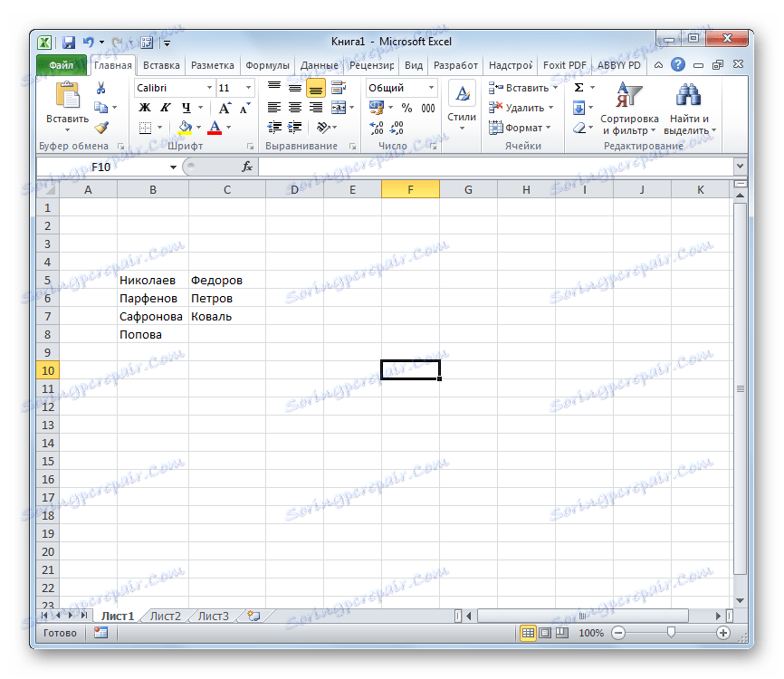Viewport: 784px width, 679px height.
Task: Click the zoom in plus button
Action: (722, 633)
